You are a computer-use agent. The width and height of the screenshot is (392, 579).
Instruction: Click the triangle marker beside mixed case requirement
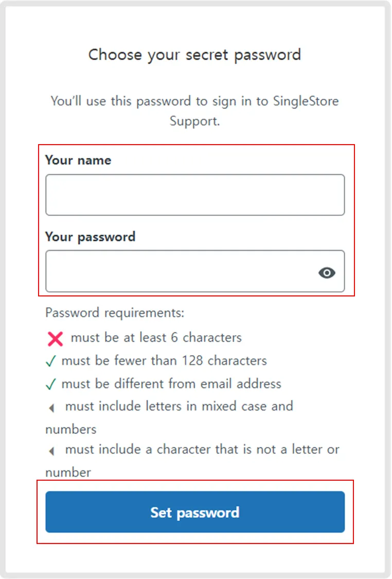pos(51,408)
